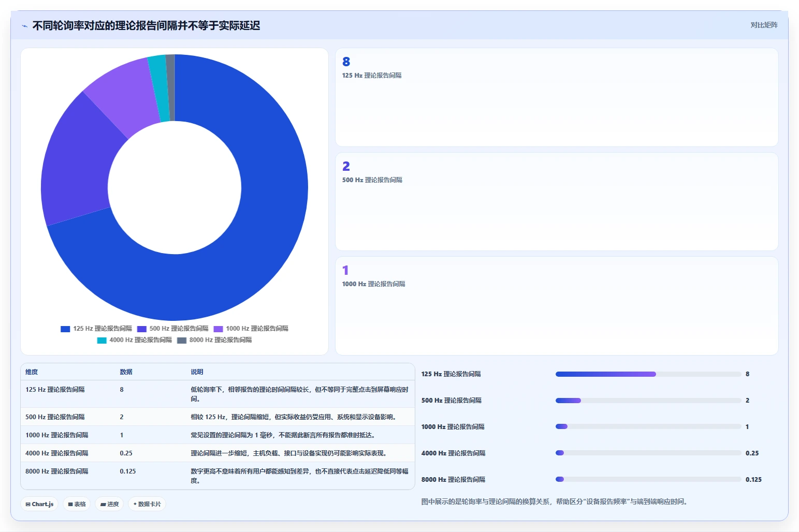
Task: Click the 125 Hz progress bar
Action: pyautogui.click(x=648, y=374)
